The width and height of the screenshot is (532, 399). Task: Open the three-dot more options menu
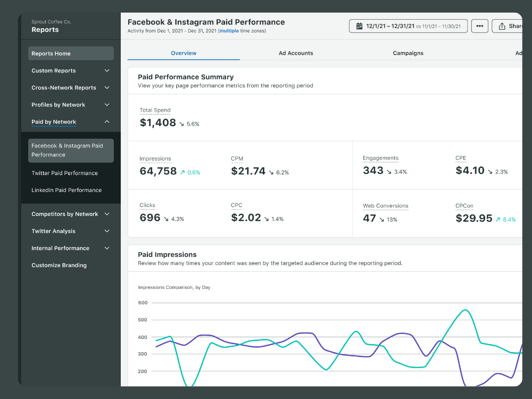tap(479, 26)
